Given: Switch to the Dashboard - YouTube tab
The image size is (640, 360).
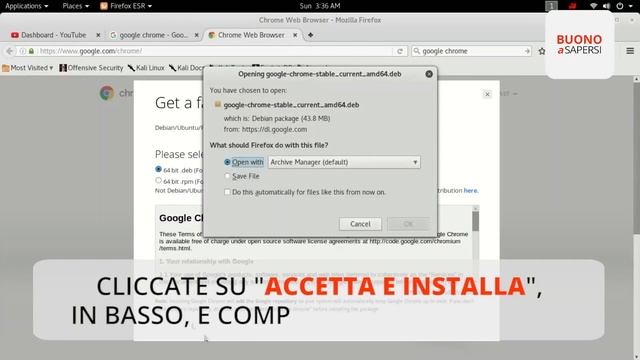Looking at the screenshot, I should point(53,35).
